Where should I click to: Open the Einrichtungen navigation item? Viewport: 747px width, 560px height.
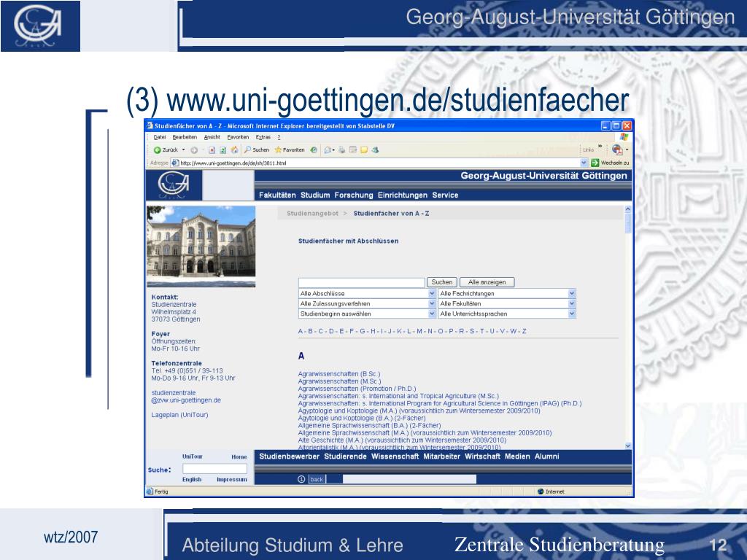tap(403, 195)
